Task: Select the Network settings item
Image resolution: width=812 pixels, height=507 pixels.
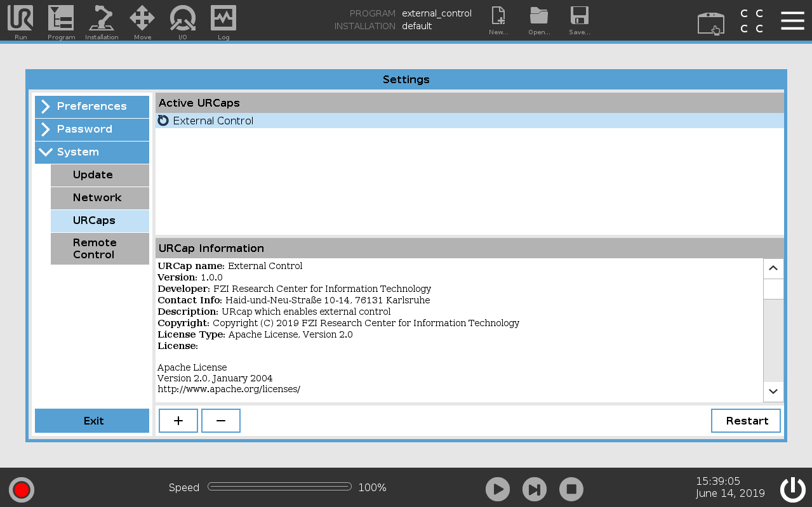Action: click(x=100, y=198)
